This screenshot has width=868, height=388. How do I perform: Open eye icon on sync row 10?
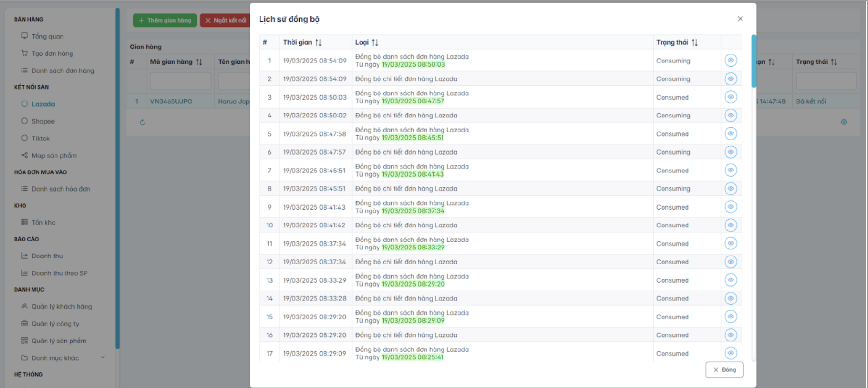730,225
